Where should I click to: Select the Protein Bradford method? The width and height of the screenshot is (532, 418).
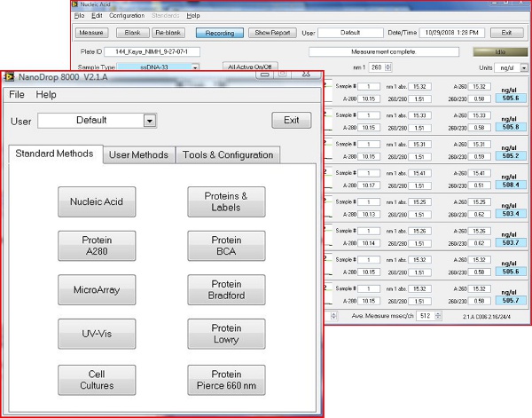[x=226, y=289]
